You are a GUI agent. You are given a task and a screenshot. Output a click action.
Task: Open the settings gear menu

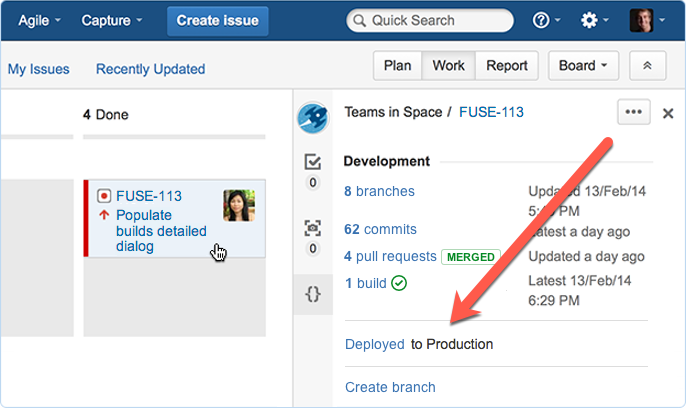tap(594, 20)
